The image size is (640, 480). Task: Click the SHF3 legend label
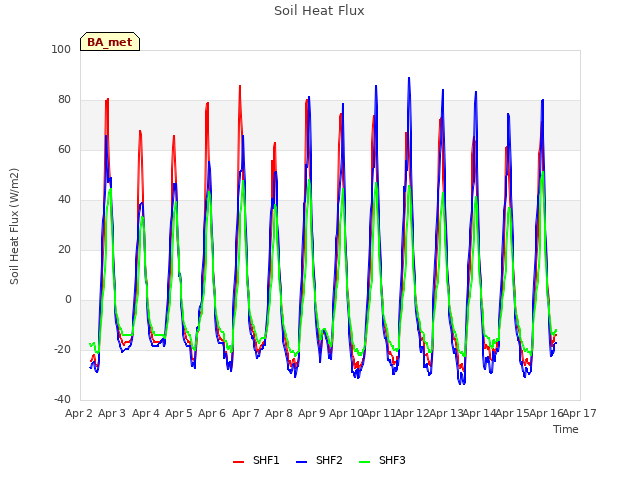point(392,460)
